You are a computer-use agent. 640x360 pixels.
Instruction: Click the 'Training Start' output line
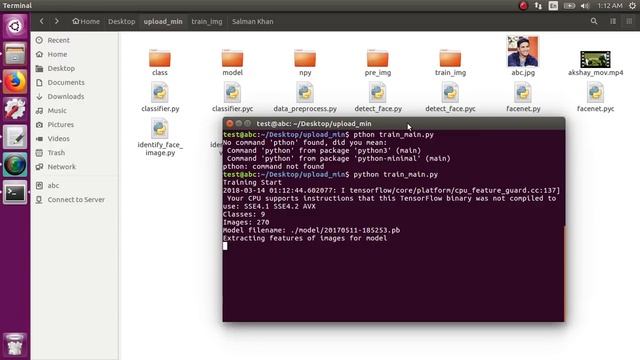coord(252,182)
